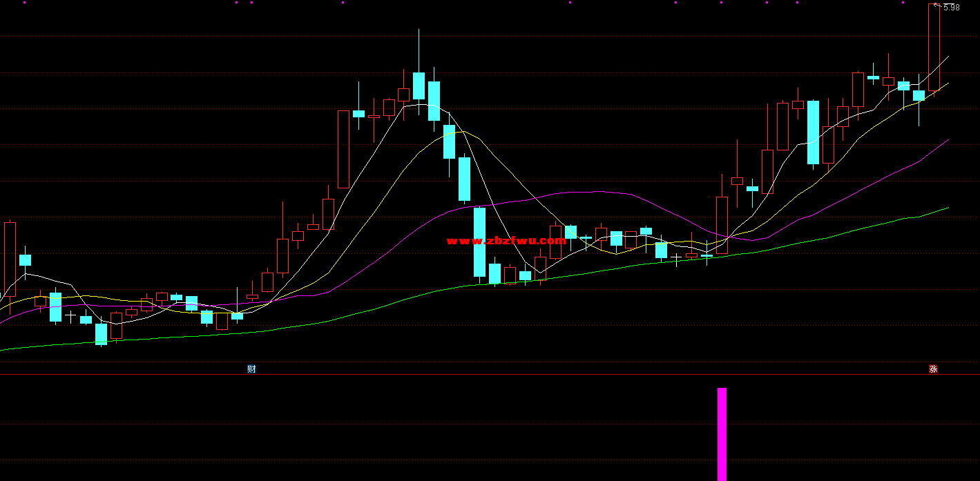Select the magenta moving average line's right end

point(947,140)
